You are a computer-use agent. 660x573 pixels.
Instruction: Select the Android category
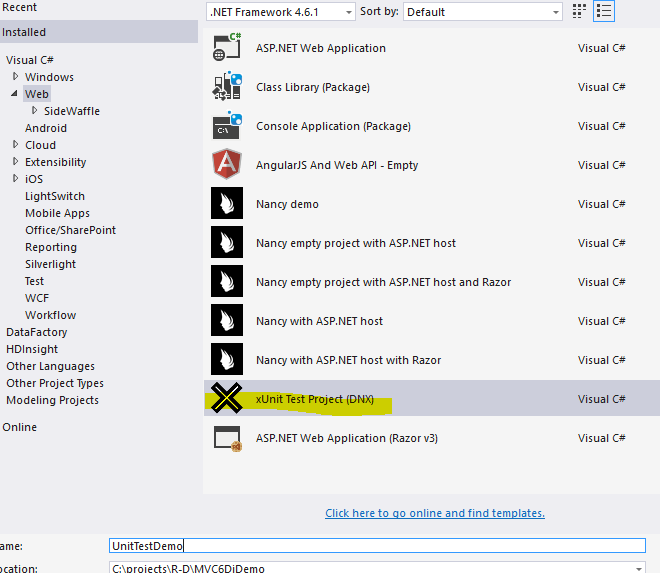coord(46,128)
